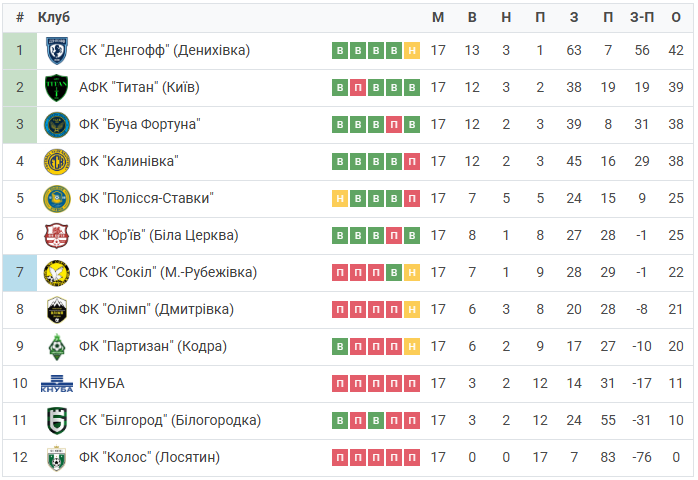This screenshot has height=480, width=698.
Task: Click the ФК "Колос" crest icon
Action: tap(57, 458)
